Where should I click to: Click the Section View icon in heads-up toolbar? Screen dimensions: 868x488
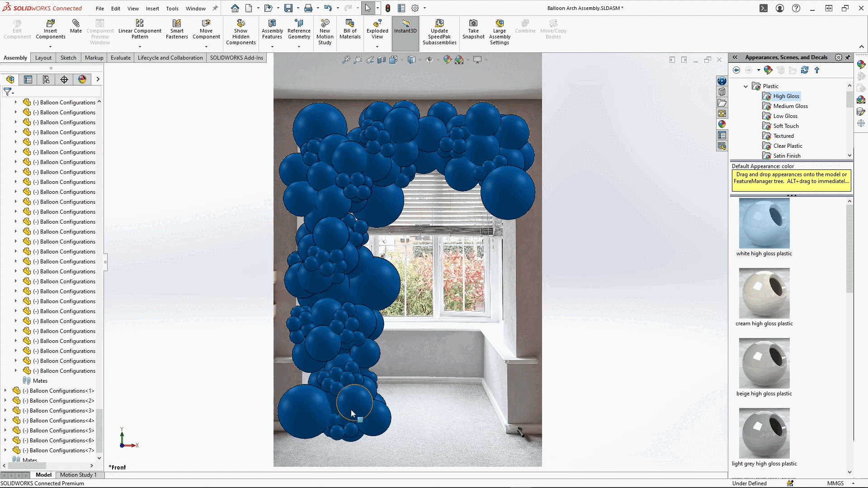pyautogui.click(x=382, y=59)
